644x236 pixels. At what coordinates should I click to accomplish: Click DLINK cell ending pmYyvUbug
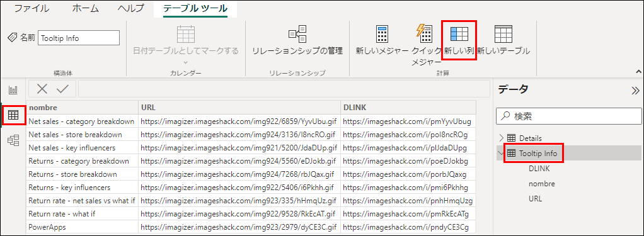[408, 121]
